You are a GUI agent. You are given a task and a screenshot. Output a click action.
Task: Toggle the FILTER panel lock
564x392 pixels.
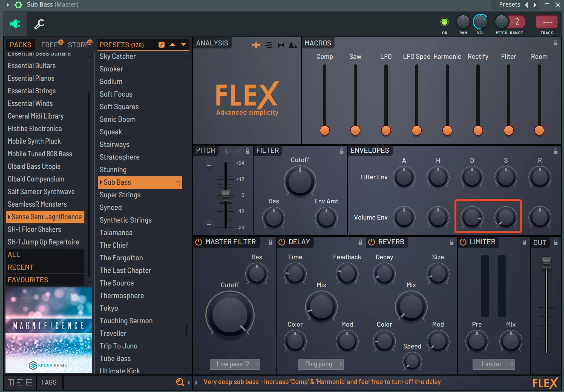(x=342, y=151)
